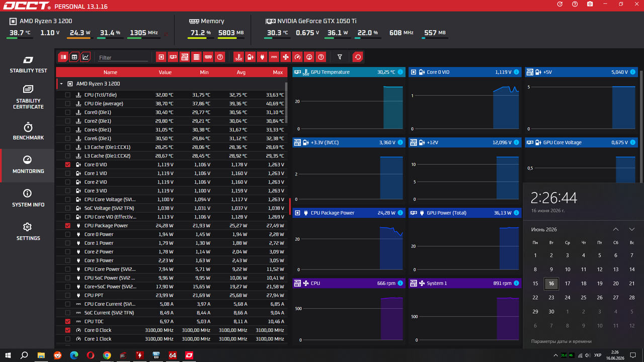Uncheck the CPU TDC checkbox

tap(68, 321)
